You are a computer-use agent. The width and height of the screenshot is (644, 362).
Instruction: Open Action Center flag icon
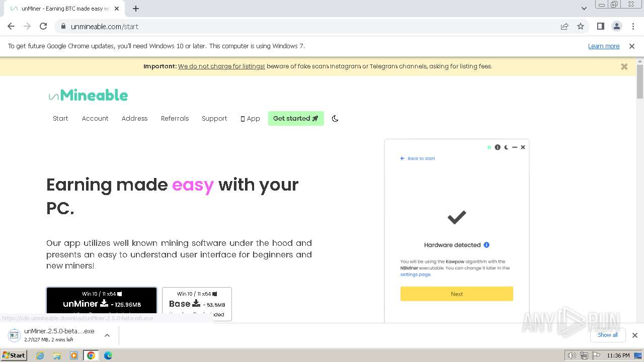coord(595,355)
